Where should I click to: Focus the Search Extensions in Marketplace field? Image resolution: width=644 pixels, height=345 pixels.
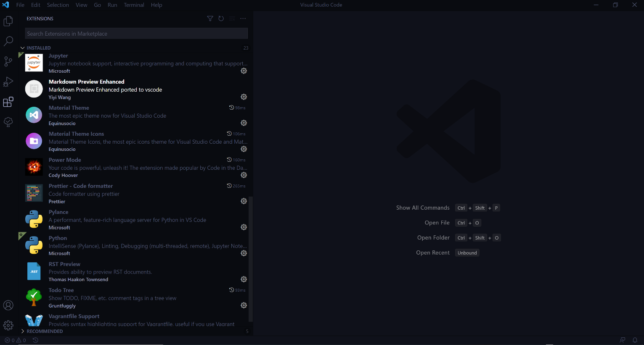coord(136,34)
